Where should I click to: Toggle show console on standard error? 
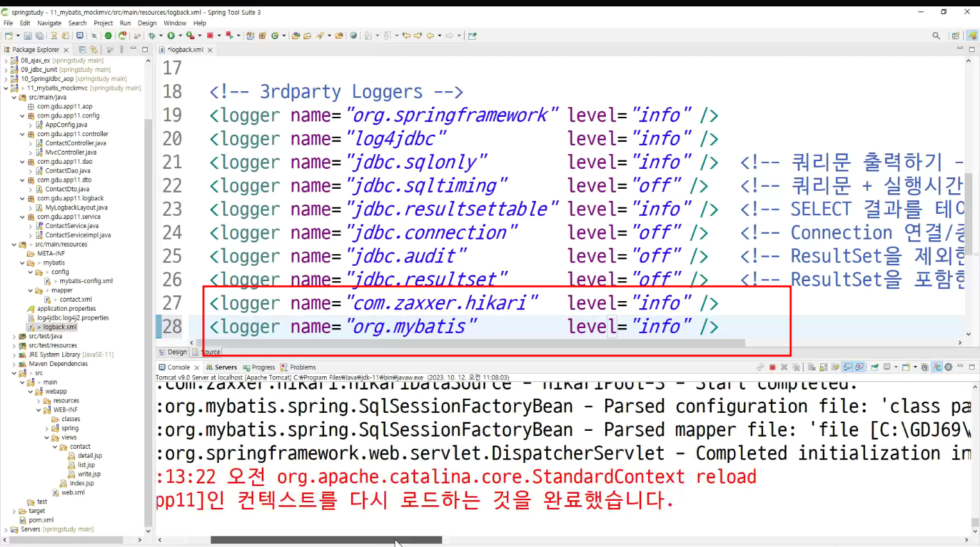pyautogui.click(x=860, y=367)
